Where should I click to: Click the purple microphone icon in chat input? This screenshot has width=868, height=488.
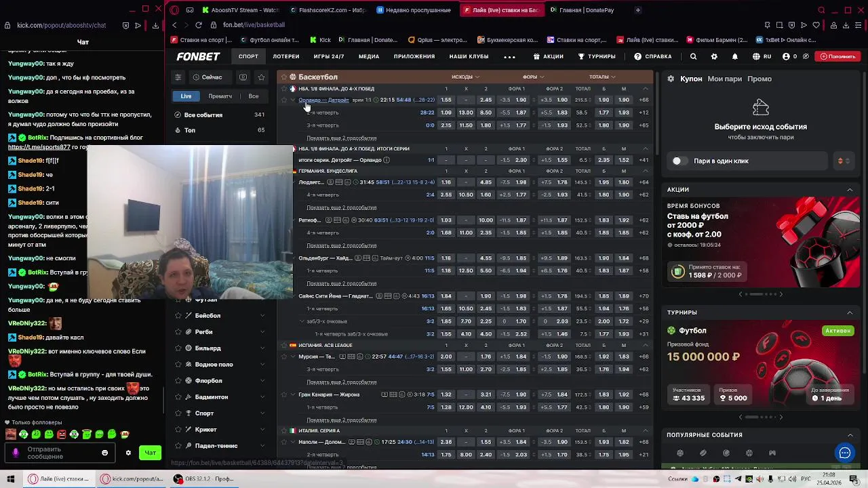click(x=16, y=453)
